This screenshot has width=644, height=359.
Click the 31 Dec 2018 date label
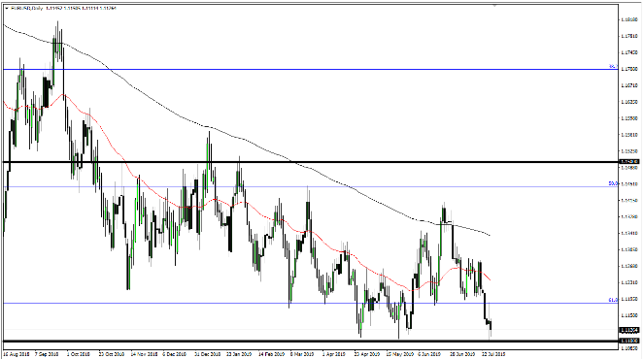coord(208,354)
